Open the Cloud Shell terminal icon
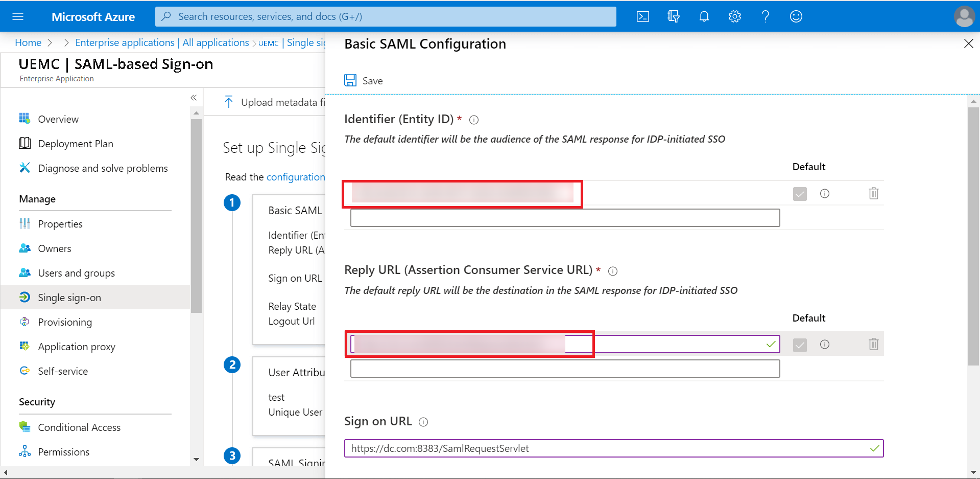The height and width of the screenshot is (479, 980). (x=643, y=17)
